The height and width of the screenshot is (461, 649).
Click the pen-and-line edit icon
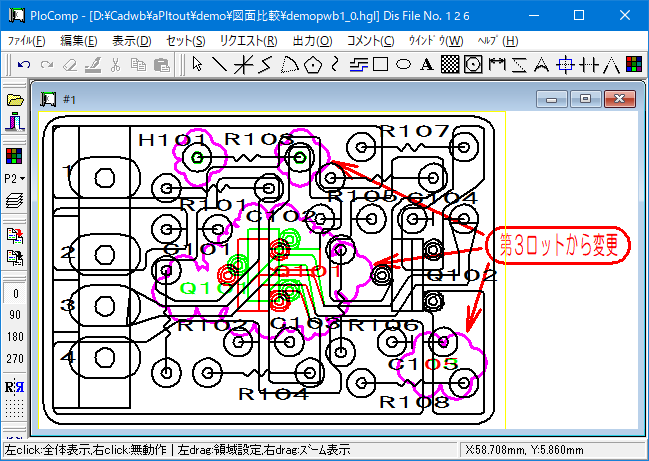93,65
